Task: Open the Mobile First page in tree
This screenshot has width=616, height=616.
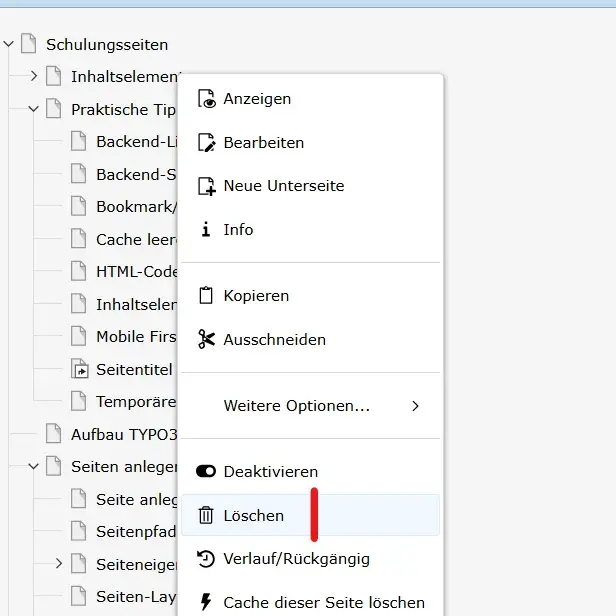Action: coord(135,337)
